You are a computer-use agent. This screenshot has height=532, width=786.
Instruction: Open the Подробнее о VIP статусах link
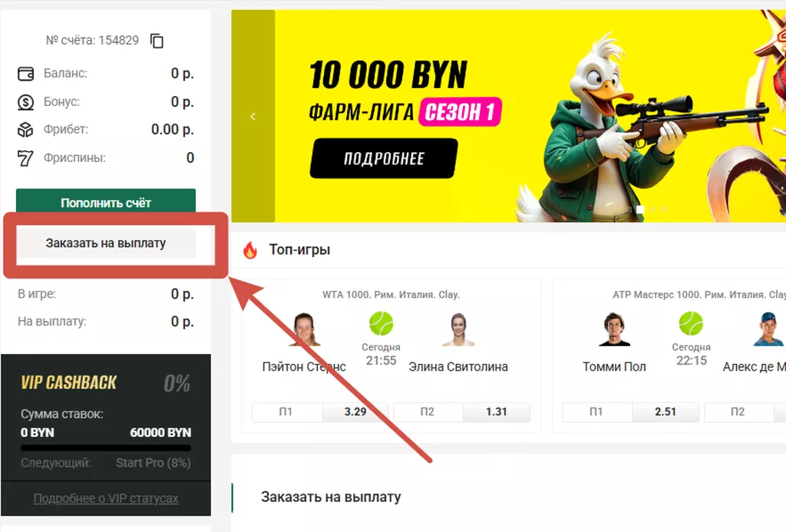(106, 498)
